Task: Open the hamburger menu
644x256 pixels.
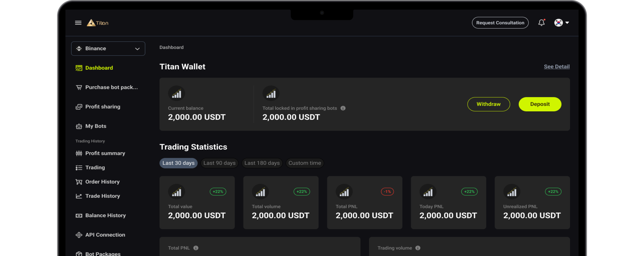Action: pos(78,22)
